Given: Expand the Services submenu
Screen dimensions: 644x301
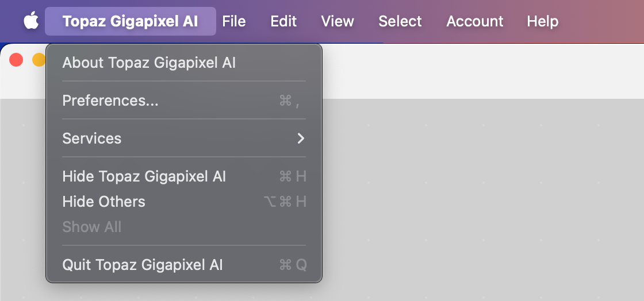Looking at the screenshot, I should pyautogui.click(x=184, y=138).
